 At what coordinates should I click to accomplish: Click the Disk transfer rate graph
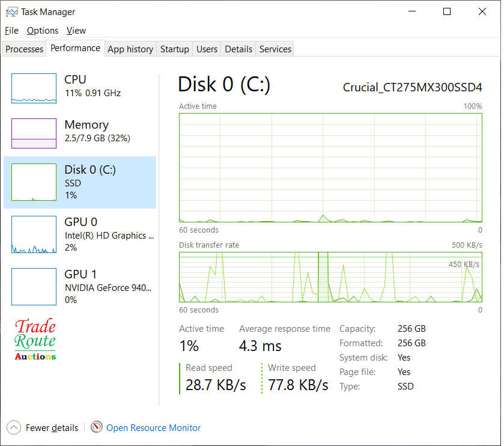point(330,278)
